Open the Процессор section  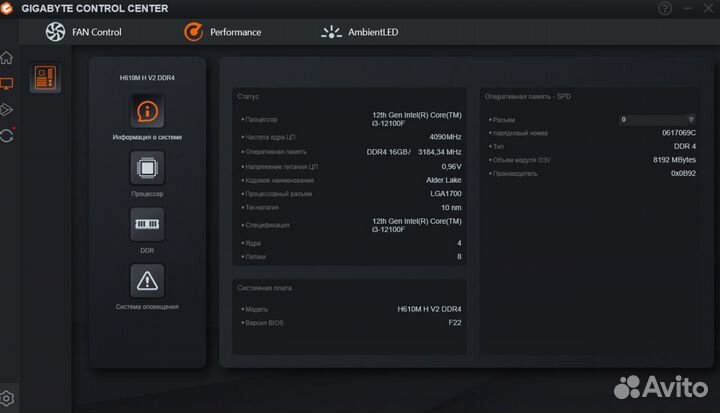[x=147, y=167]
